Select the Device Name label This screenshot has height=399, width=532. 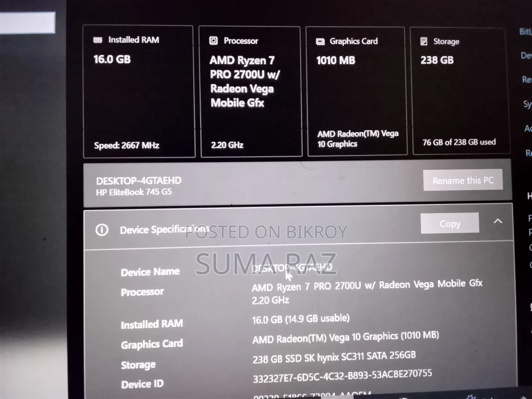pos(150,272)
